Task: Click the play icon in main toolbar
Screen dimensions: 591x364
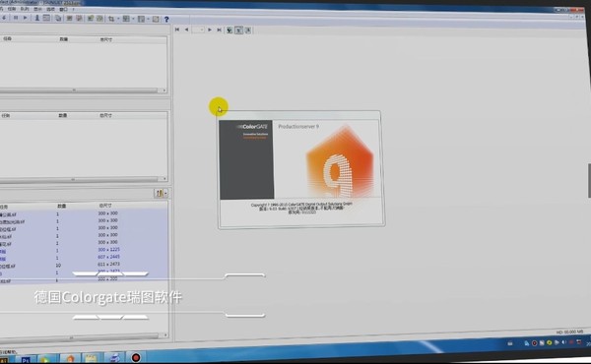Action: [x=25, y=18]
